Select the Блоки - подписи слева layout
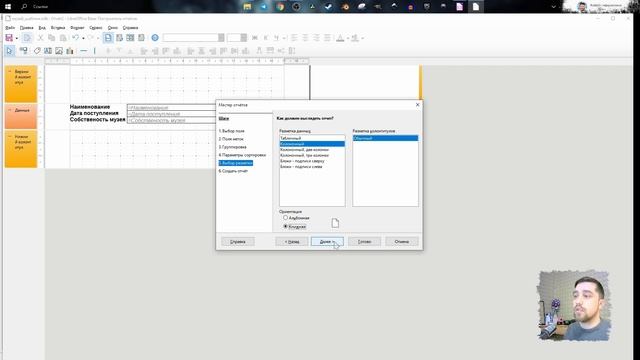 point(312,167)
